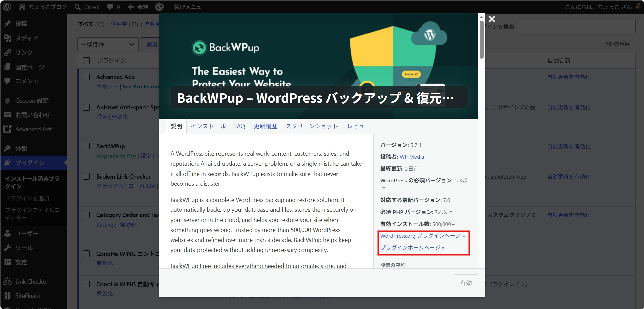Screen dimensions: 644x309
Task: Filter plugins by 使用中 (12)
Action: pos(124,24)
